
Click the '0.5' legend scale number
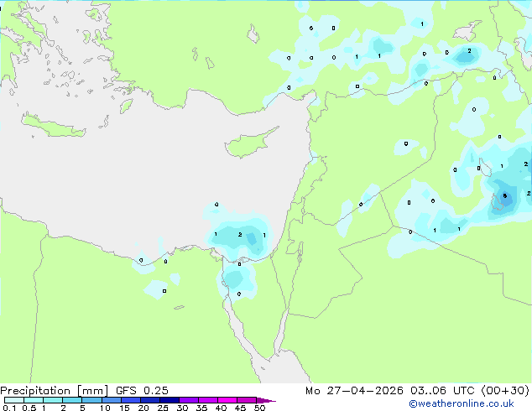(29, 408)
